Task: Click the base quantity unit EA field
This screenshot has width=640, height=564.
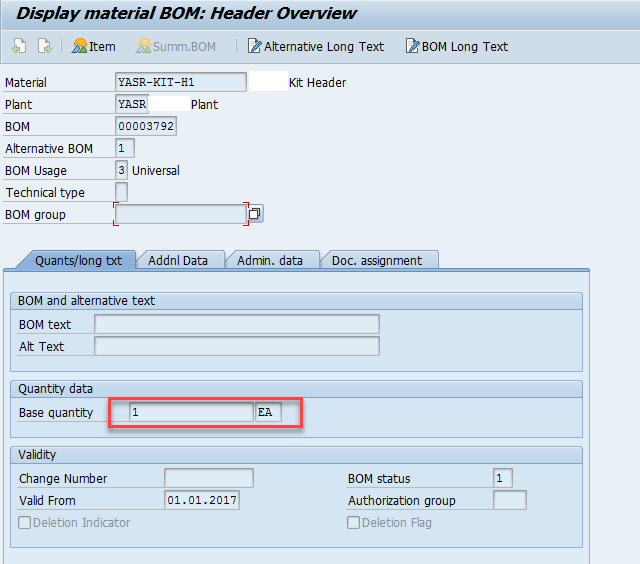Action: 268,412
